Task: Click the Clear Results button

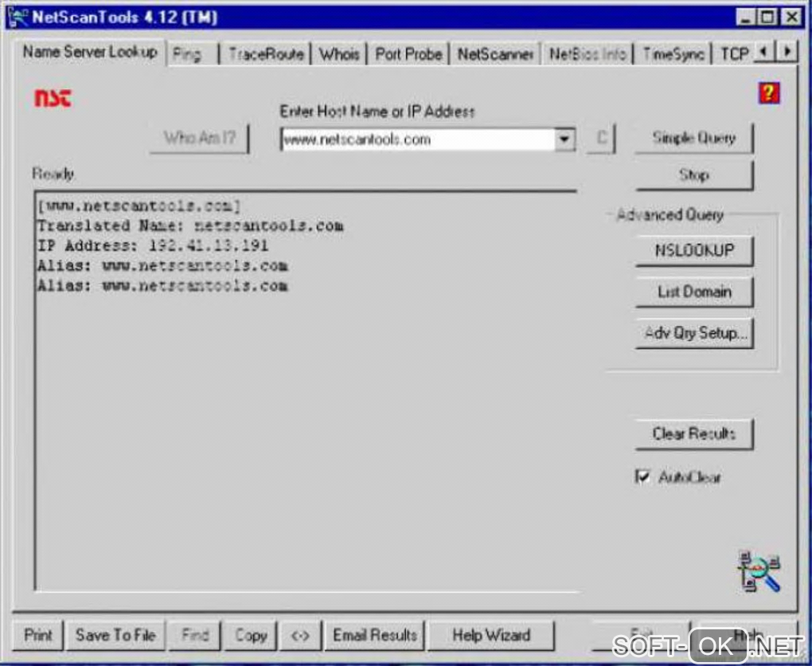Action: point(694,433)
